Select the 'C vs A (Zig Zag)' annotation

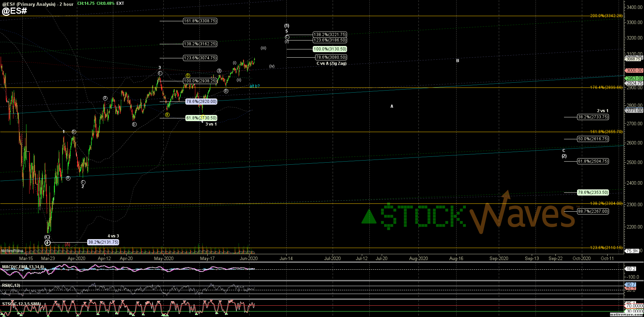pyautogui.click(x=331, y=63)
